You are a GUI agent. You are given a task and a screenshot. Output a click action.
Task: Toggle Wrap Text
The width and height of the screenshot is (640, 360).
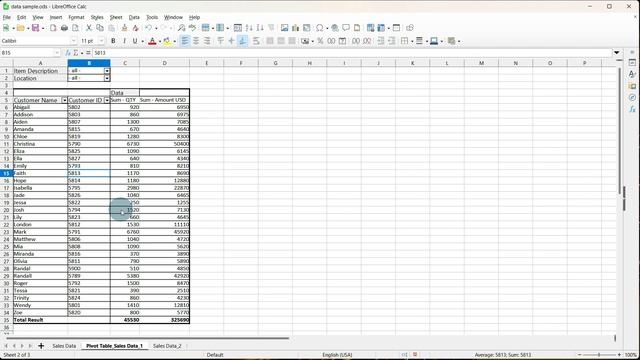click(x=256, y=41)
